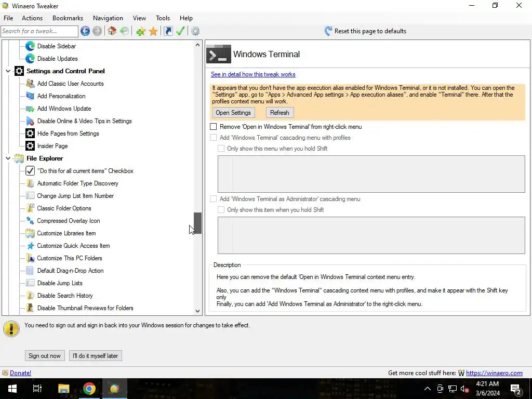Click the Settings and Control Panel gear icon
Screen dimensions: 532x399
(x=19, y=71)
